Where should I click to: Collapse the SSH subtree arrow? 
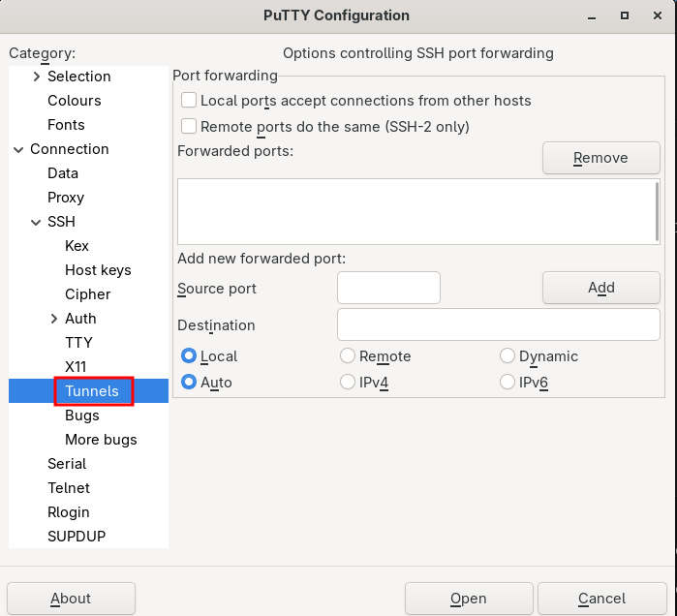tap(36, 222)
